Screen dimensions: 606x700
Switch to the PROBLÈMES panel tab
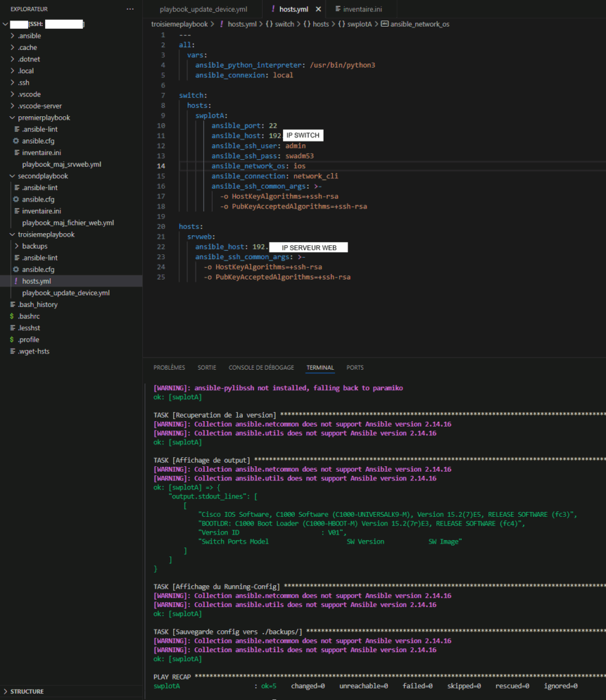169,368
